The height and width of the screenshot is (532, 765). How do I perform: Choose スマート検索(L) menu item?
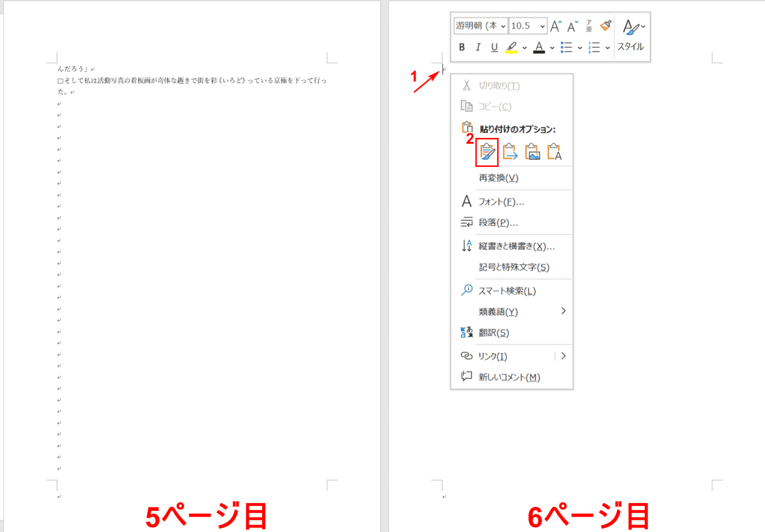point(512,291)
